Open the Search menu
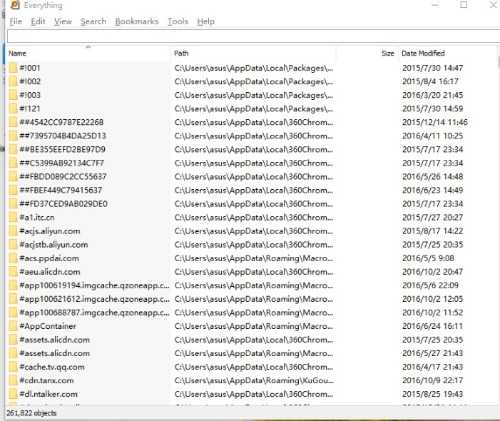The height and width of the screenshot is (421, 500). click(x=93, y=22)
